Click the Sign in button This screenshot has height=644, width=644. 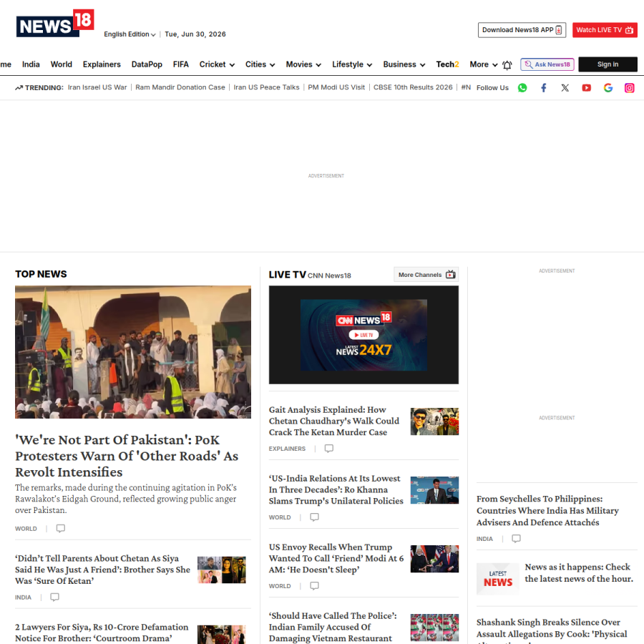coord(608,64)
